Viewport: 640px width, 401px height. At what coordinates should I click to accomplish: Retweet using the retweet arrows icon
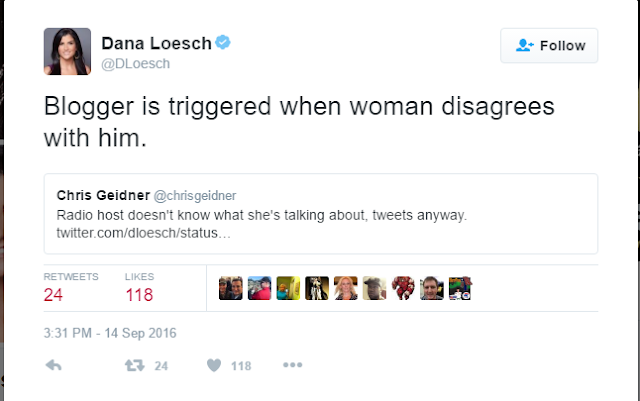(x=131, y=366)
